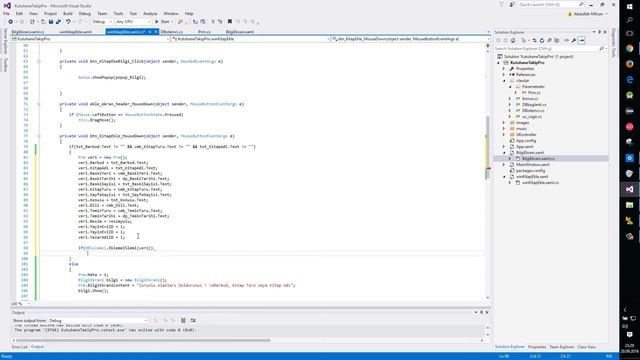Expand the References node in Solution Explorer
Viewport: 640px width, 360px height.
pos(504,75)
